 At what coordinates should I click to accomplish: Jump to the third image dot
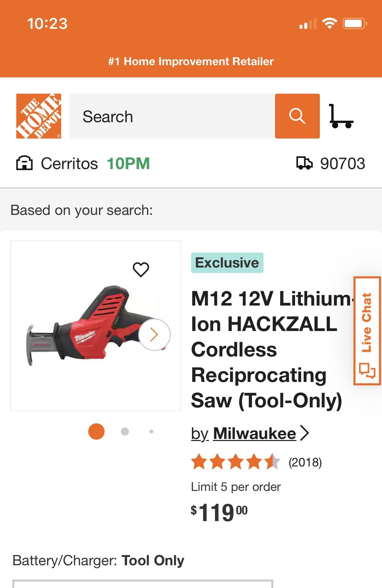click(151, 431)
